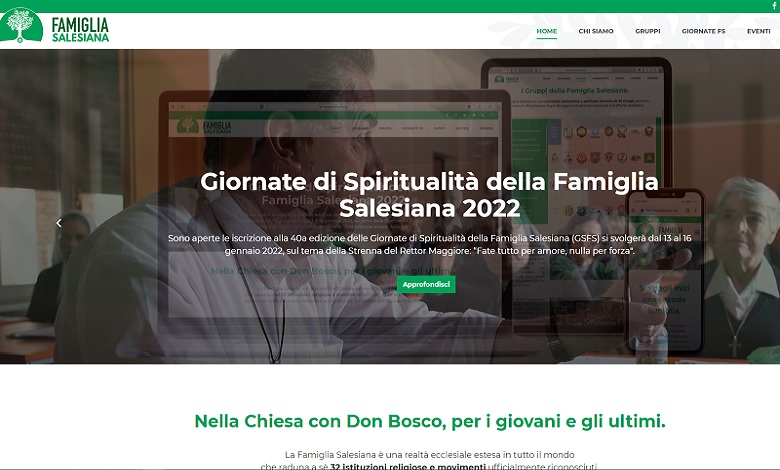780x470 pixels.
Task: Click the smartphone mockup in the slide
Action: [666, 271]
